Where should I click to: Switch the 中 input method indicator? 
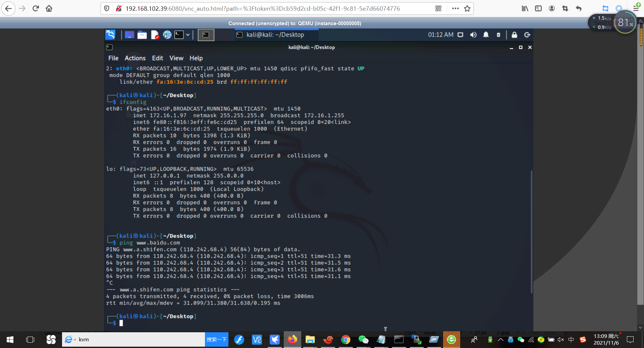click(x=571, y=340)
